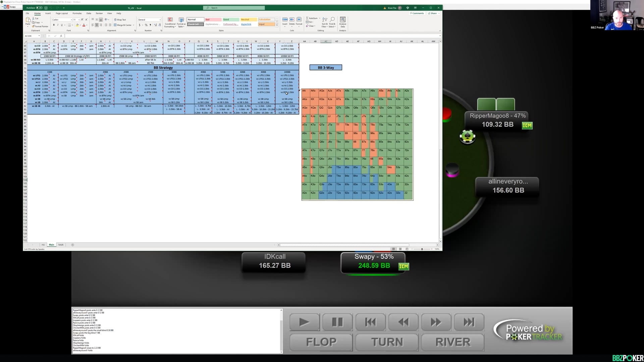Open the Name Box dropdown arrow
The width and height of the screenshot is (644, 362).
click(39, 36)
